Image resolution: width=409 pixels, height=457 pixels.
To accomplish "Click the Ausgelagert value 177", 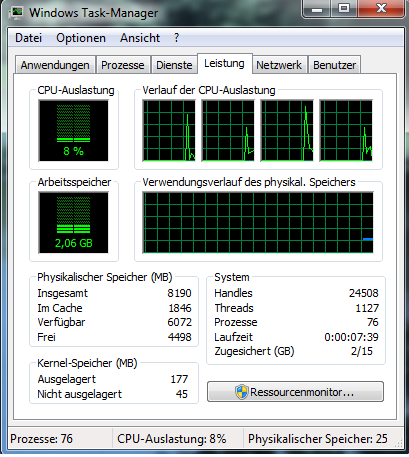I will pos(179,379).
